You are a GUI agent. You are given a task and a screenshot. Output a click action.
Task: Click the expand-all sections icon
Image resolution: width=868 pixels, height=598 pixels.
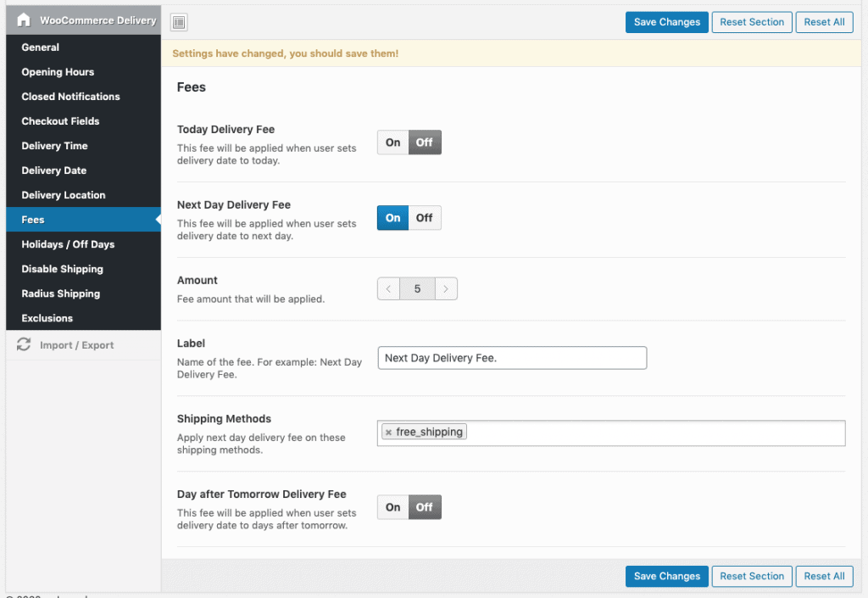[179, 22]
